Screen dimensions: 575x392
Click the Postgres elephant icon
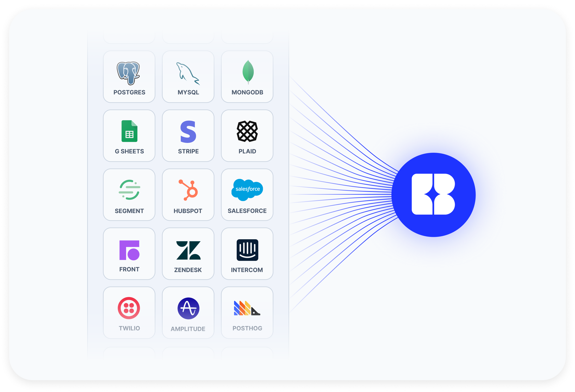point(129,73)
